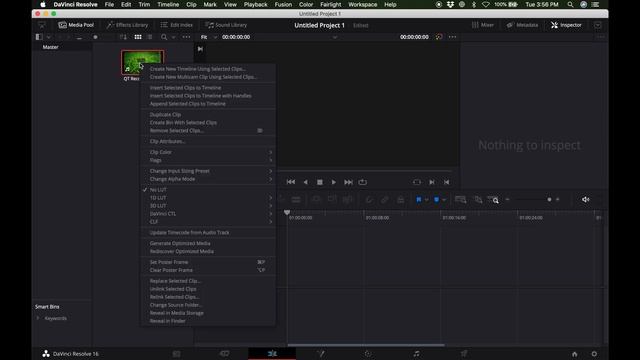Screen dimensions: 640x360
Task: Open project settings gear icon
Action: click(x=594, y=354)
